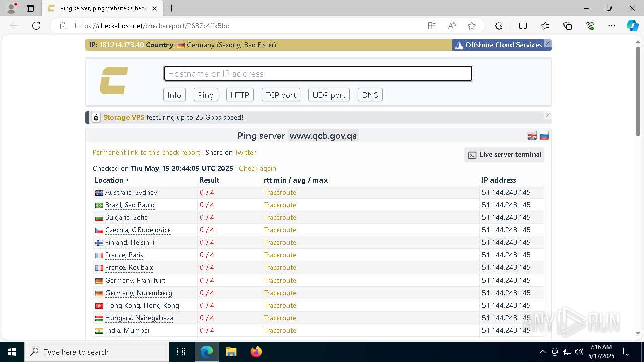Image resolution: width=644 pixels, height=362 pixels.
Task: Open Windows Start menu
Action: click(12, 352)
